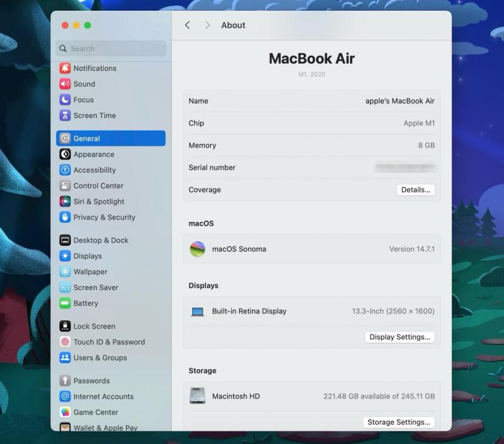Viewport: 504px width, 444px height.
Task: Click the Memory label
Action: pos(202,146)
